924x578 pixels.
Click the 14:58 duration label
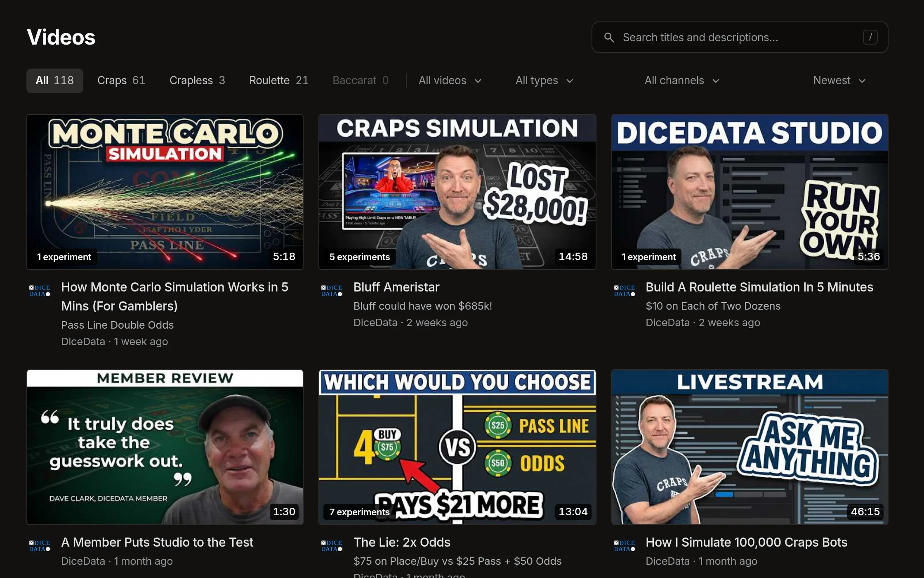[x=573, y=256]
